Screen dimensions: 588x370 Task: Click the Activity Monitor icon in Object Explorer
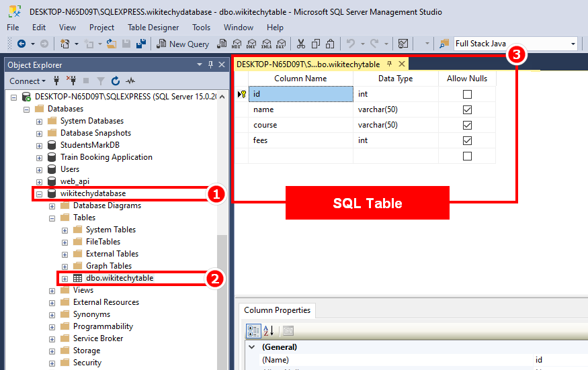tap(130, 81)
